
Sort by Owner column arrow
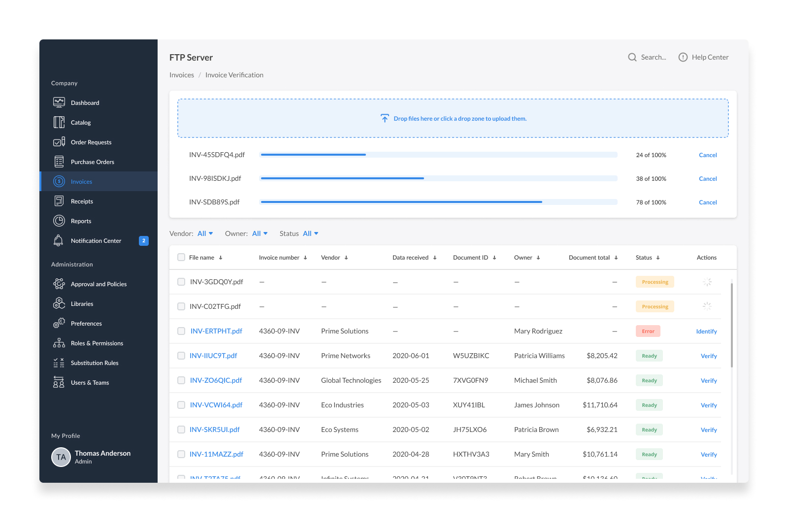pyautogui.click(x=538, y=258)
